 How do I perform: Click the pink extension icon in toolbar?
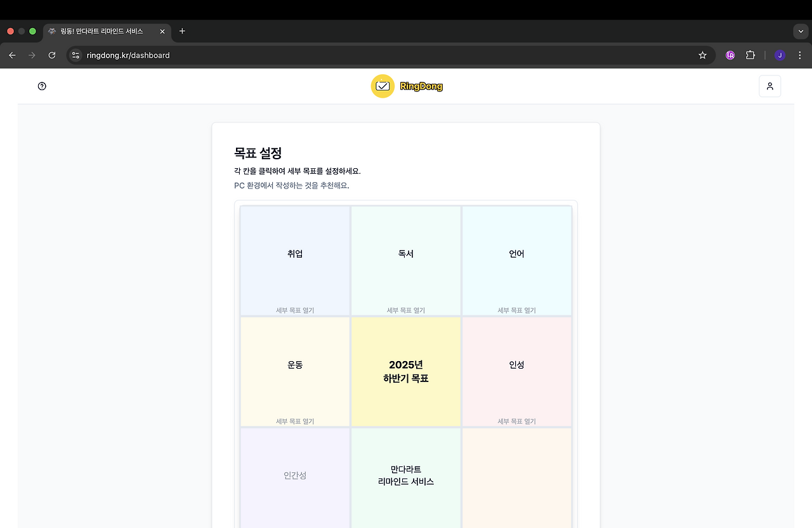[730, 55]
